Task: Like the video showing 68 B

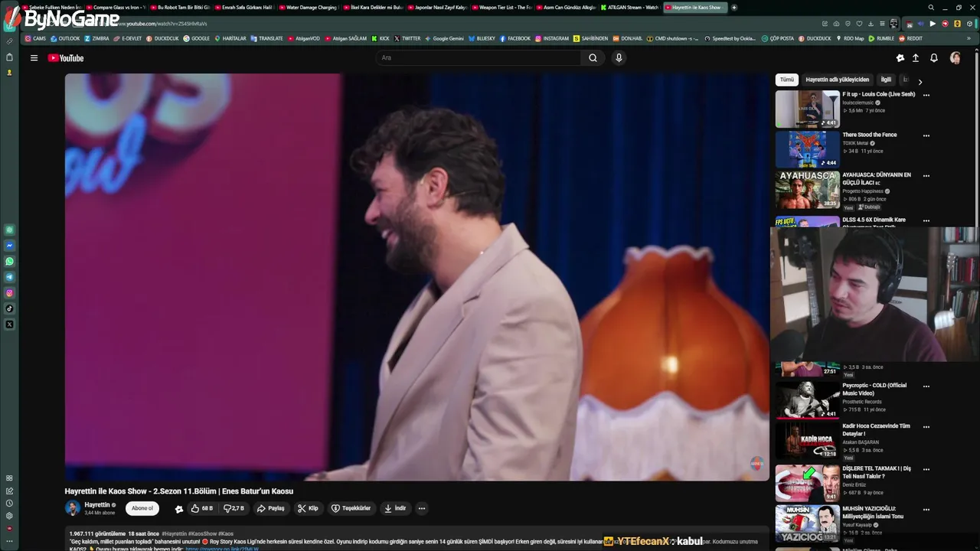Action: coord(202,508)
